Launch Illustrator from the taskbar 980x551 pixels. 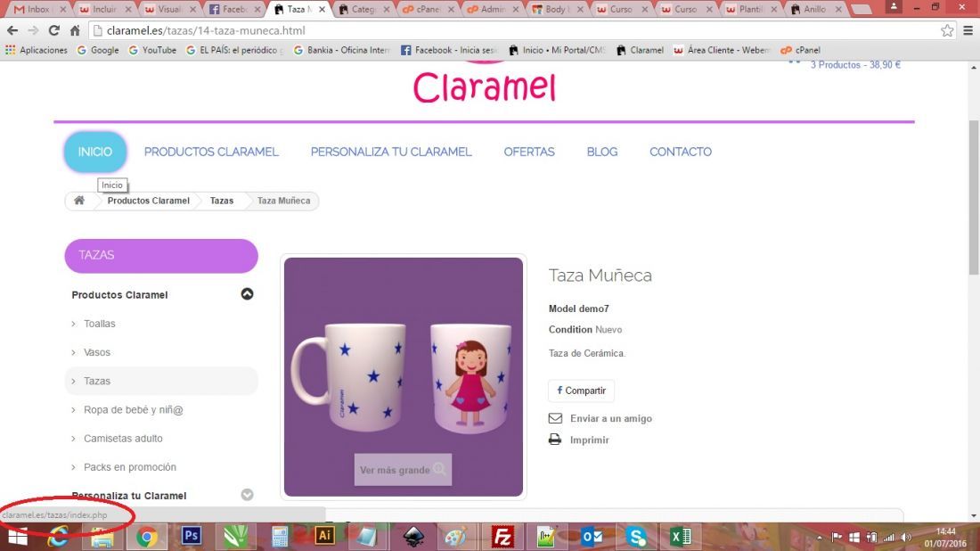[324, 535]
